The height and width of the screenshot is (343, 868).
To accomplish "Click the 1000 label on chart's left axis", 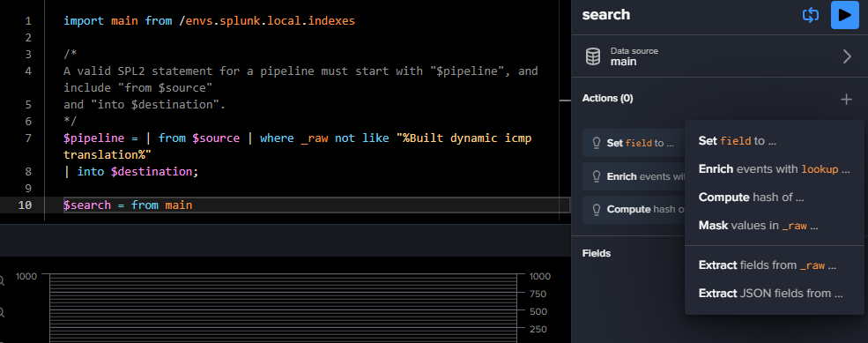I will click(x=26, y=276).
